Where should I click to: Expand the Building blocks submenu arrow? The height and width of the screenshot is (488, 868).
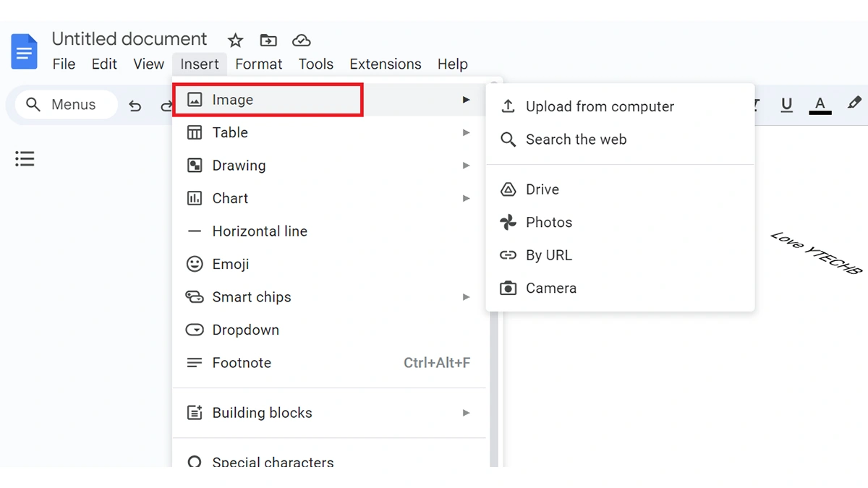coord(467,413)
